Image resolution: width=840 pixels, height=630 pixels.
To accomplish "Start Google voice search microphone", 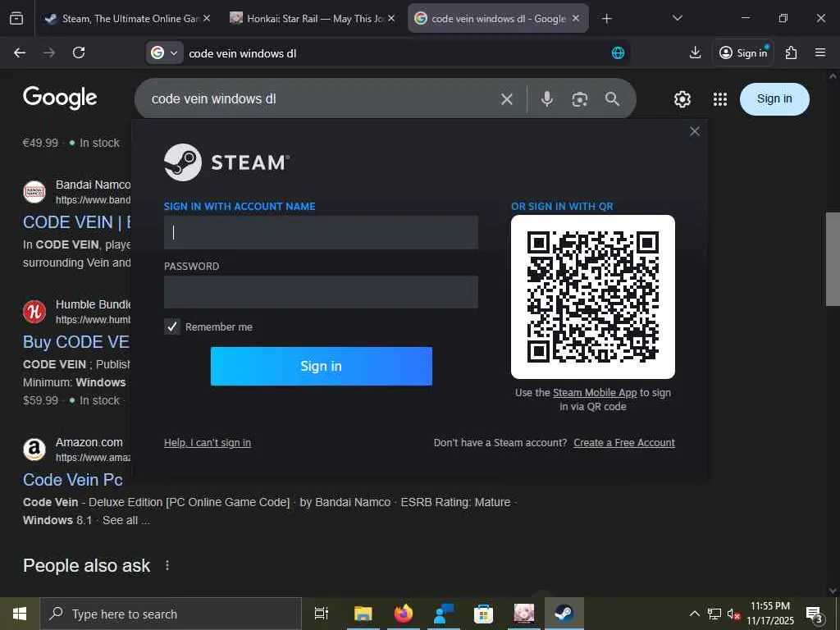I will [x=547, y=99].
